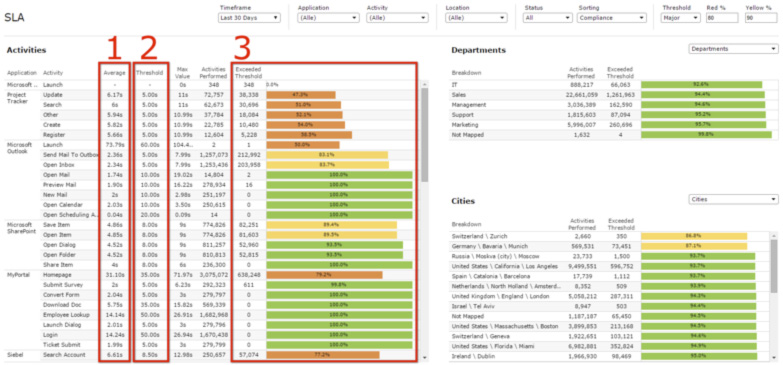The image size is (783, 365).
Task: Open the Timeframe dropdown showing Last 30 Days
Action: point(249,17)
